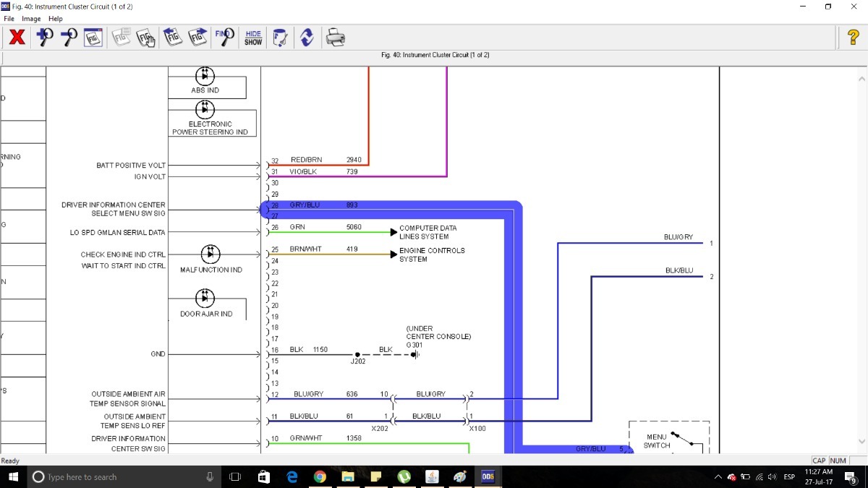868x488 pixels.
Task: Open the Windows Start menu
Action: point(14,476)
